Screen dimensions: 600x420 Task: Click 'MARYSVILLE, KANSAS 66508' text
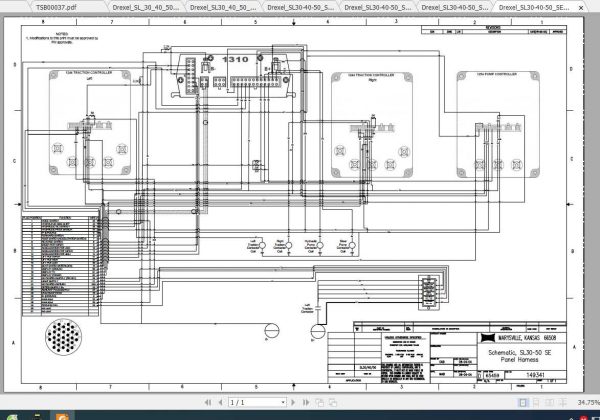[527, 338]
